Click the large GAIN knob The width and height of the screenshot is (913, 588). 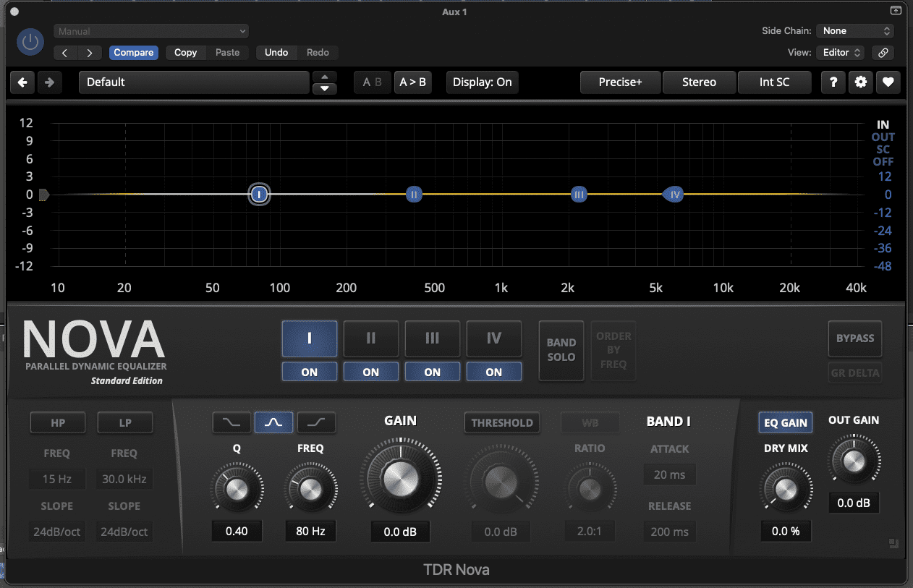[x=400, y=479]
